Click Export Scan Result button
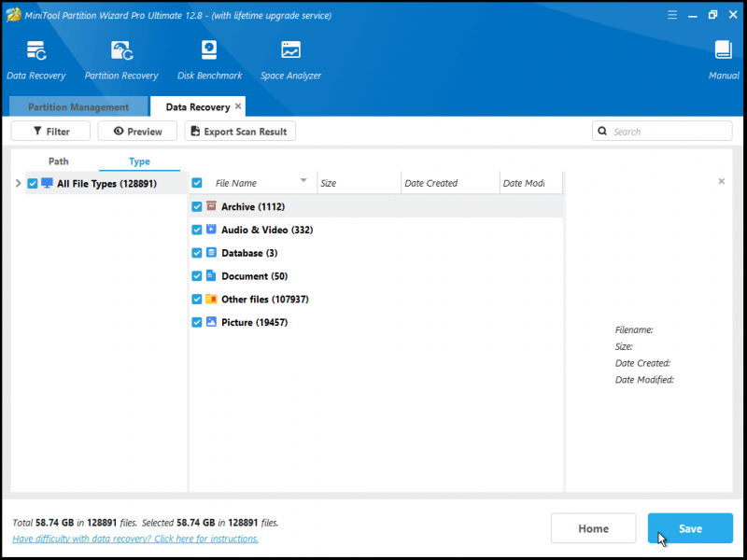The image size is (747, 560). tap(240, 131)
